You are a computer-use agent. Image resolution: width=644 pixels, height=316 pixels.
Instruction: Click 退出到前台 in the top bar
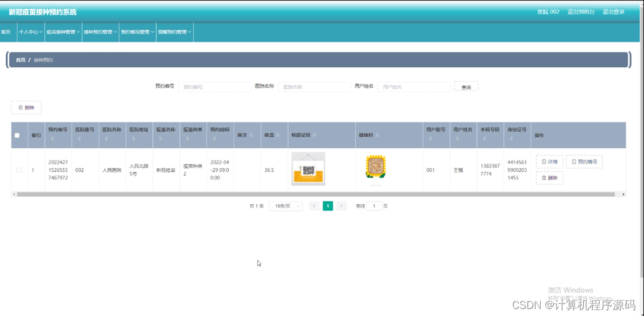click(x=581, y=12)
